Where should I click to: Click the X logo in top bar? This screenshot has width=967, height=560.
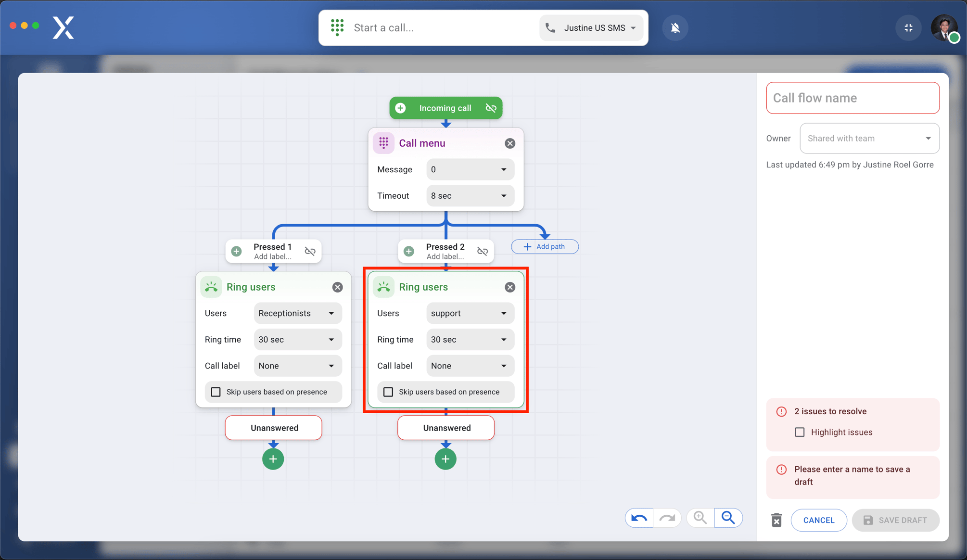point(63,27)
